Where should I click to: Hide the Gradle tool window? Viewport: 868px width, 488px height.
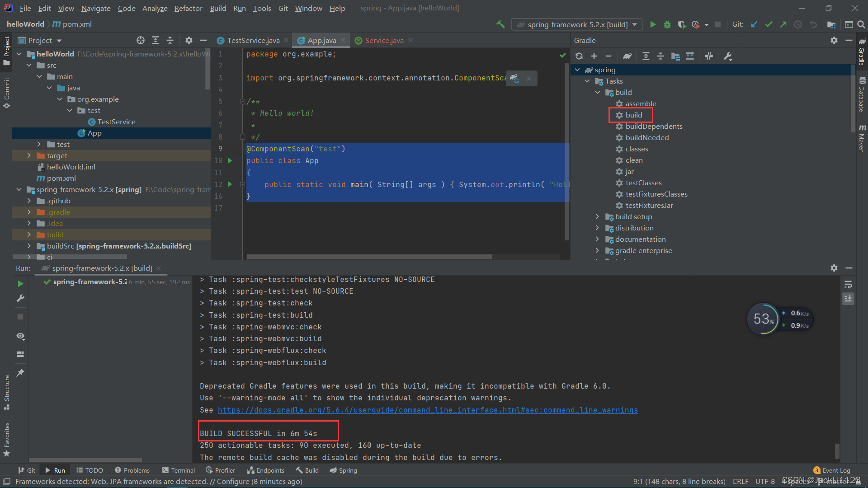[849, 40]
